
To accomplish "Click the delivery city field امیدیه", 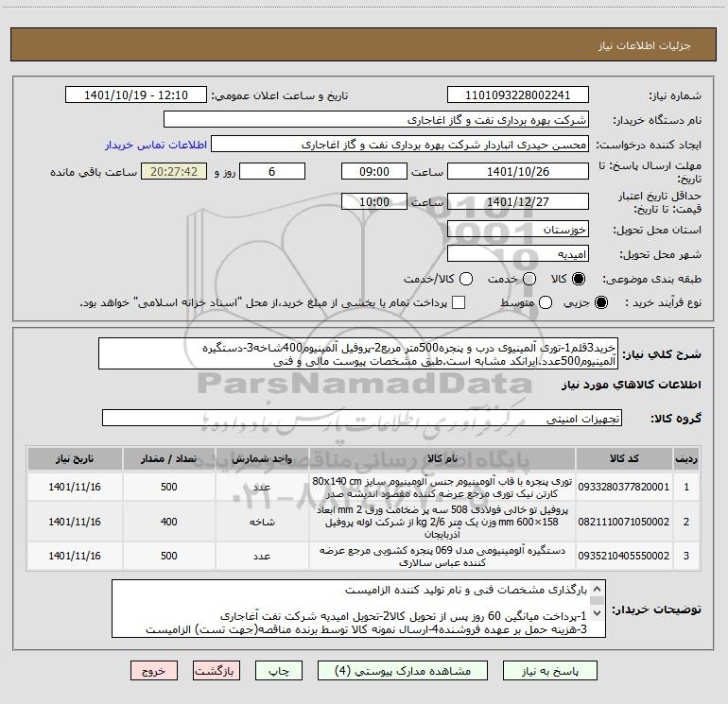I will pos(518,254).
